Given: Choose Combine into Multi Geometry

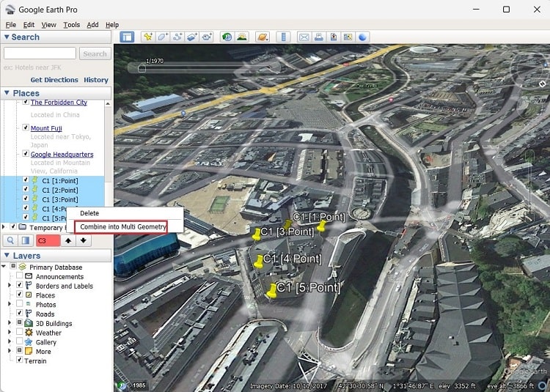Looking at the screenshot, I should (x=123, y=227).
